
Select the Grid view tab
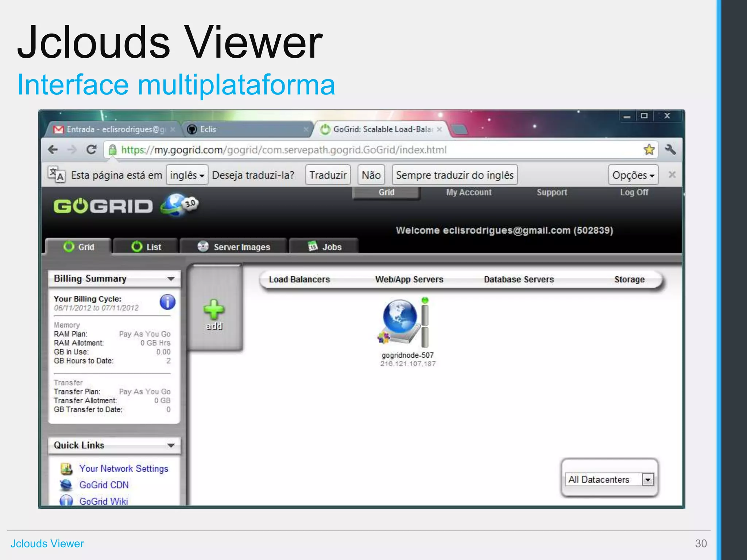tap(78, 247)
